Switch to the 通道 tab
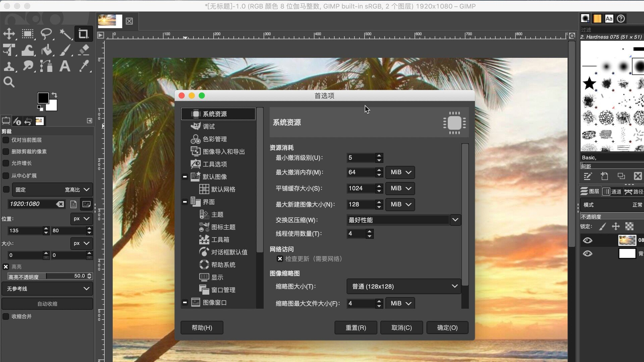Image resolution: width=644 pixels, height=362 pixels. click(612, 191)
